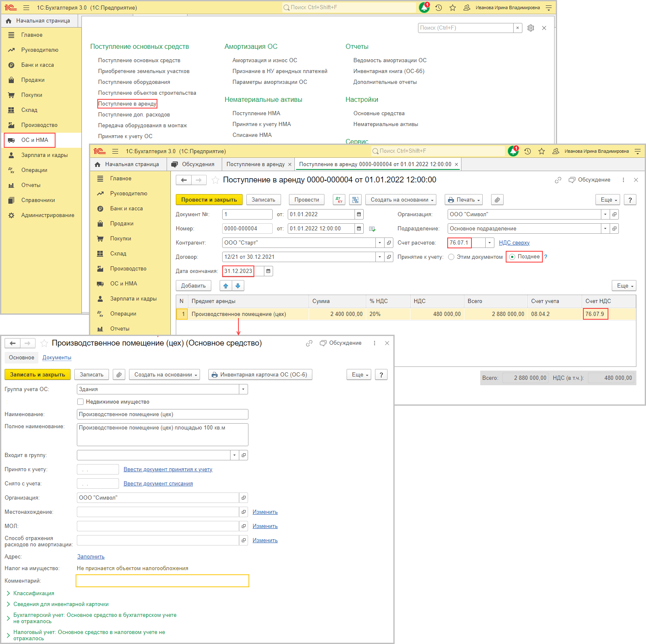
Task: Select table cell "Производственное помещение (цех)"
Action: point(248,314)
